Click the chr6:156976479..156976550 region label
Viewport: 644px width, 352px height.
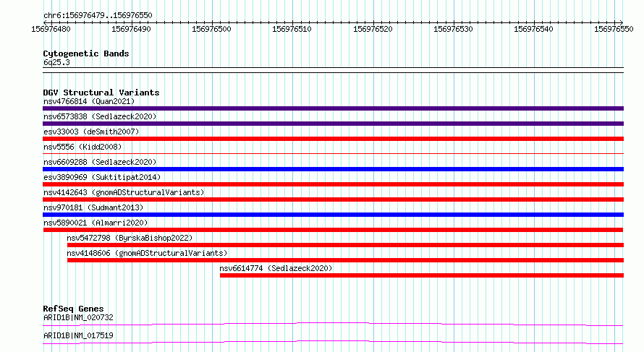tap(98, 15)
